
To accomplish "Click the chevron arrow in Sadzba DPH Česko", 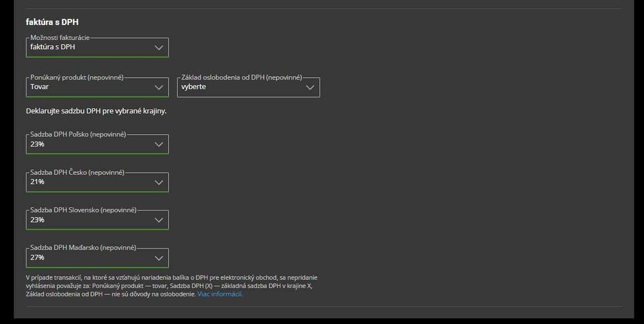I will (x=159, y=182).
